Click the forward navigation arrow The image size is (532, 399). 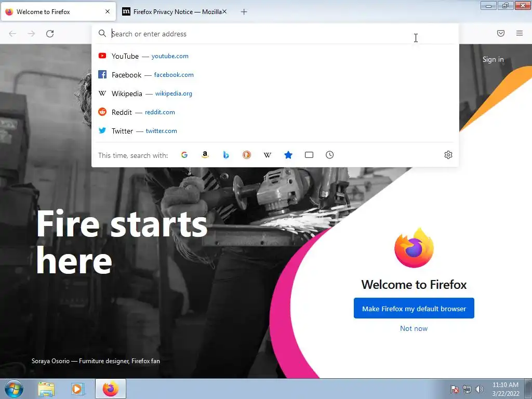(31, 34)
